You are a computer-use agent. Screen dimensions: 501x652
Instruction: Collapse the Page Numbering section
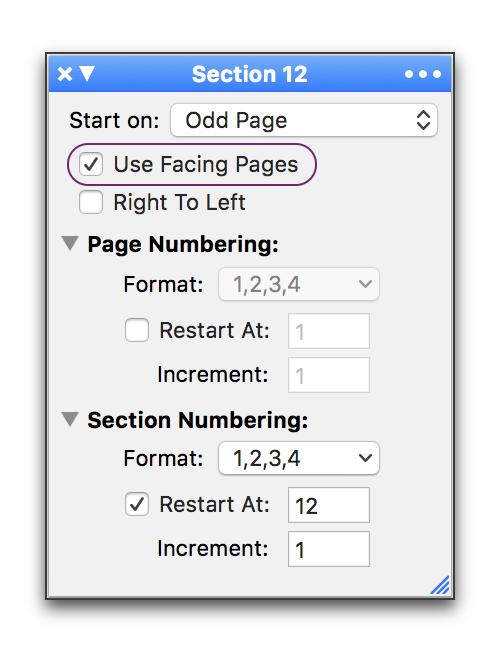[x=70, y=243]
